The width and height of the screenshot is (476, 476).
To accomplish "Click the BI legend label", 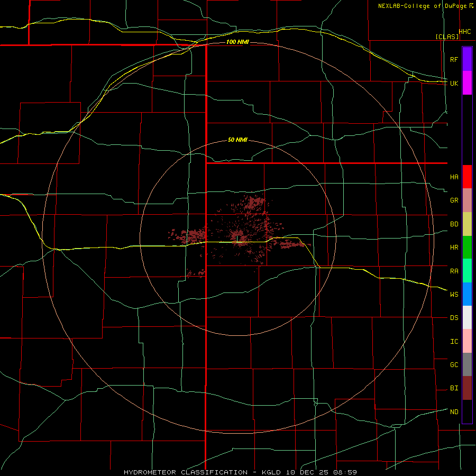I will pyautogui.click(x=454, y=388).
